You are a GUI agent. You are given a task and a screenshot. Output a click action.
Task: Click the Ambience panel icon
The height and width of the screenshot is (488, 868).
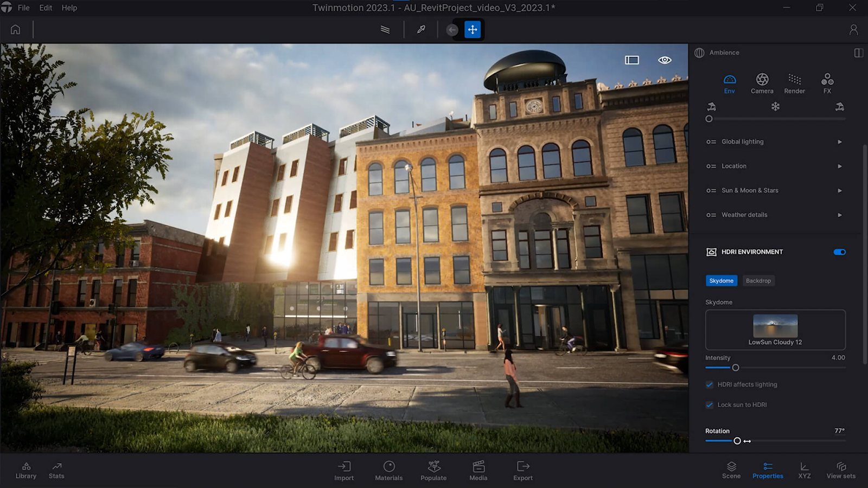point(699,53)
